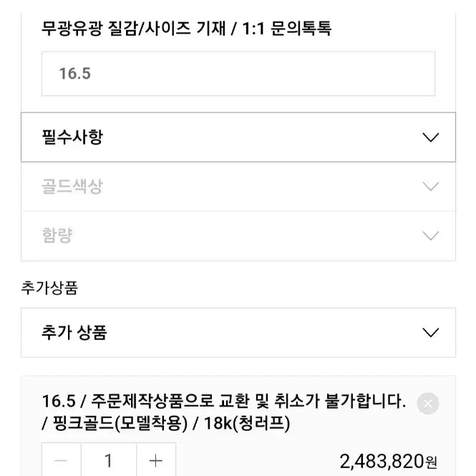Decrease quantity with the minus button
476x476 pixels.
point(62,460)
